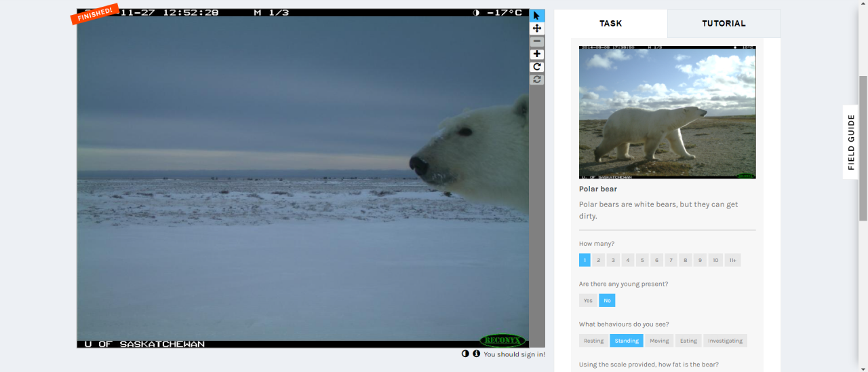The width and height of the screenshot is (868, 372).
Task: Switch to the TUTORIAL tab
Action: (724, 23)
